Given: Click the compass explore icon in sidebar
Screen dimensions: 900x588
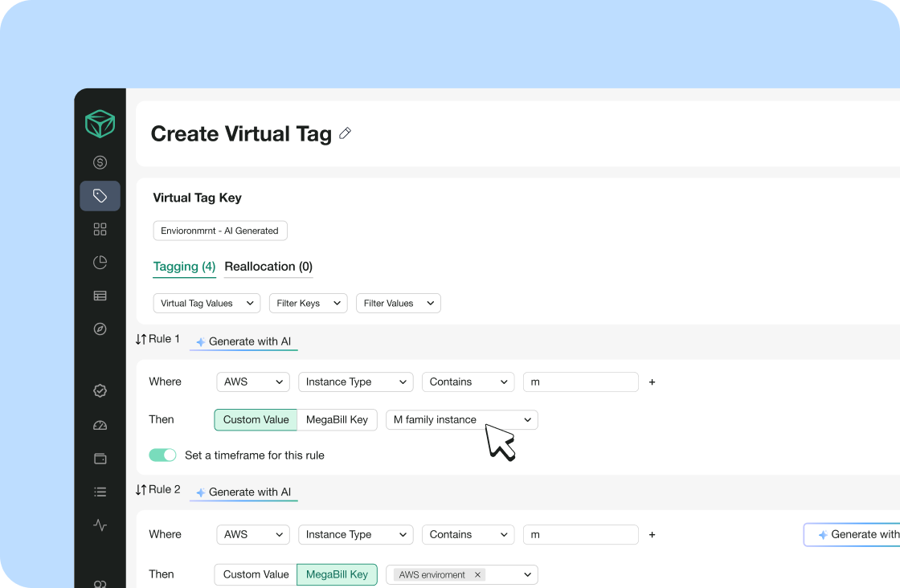Looking at the screenshot, I should coord(100,329).
